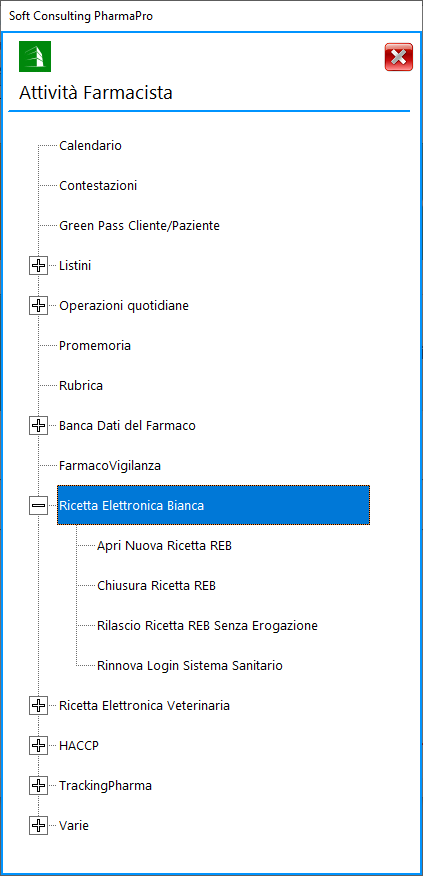
Task: Open Rilascio Ricetta REB Senza Erogazione
Action: click(207, 626)
